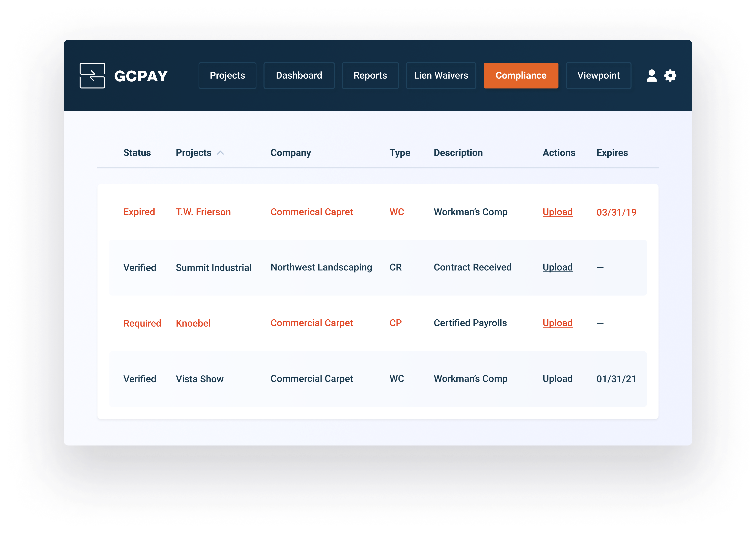Click Upload link for Vista Show row

(557, 379)
